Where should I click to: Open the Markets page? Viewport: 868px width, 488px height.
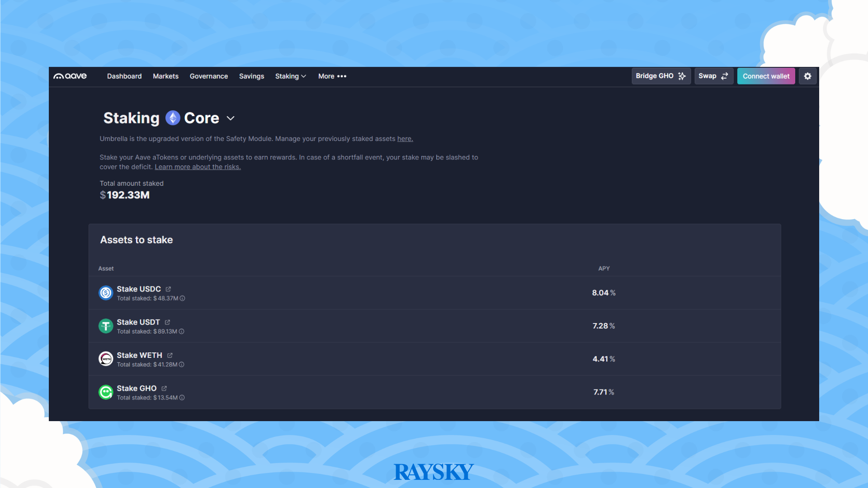tap(165, 76)
